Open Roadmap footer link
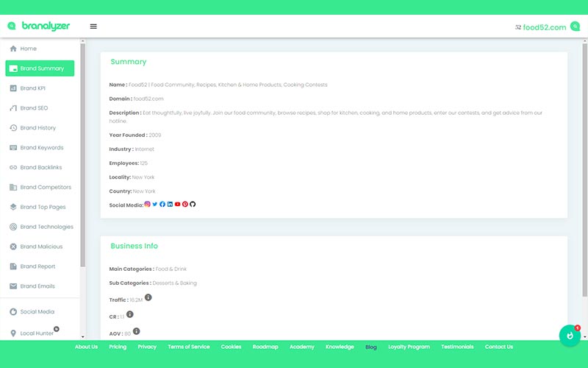The width and height of the screenshot is (588, 368). coord(265,347)
